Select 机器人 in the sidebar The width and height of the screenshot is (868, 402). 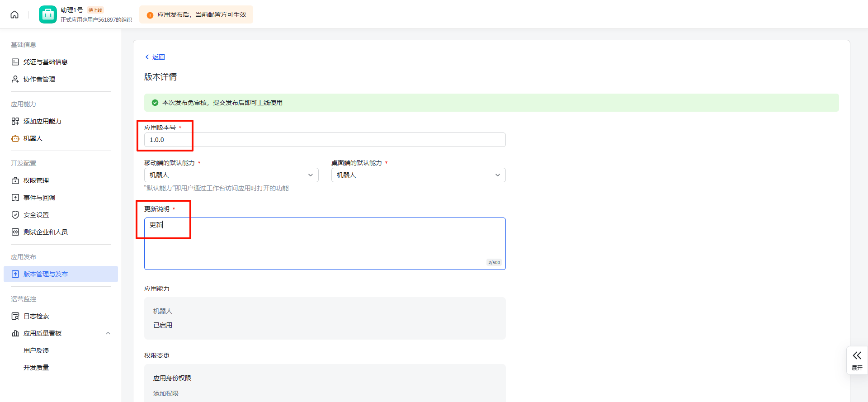tap(33, 138)
